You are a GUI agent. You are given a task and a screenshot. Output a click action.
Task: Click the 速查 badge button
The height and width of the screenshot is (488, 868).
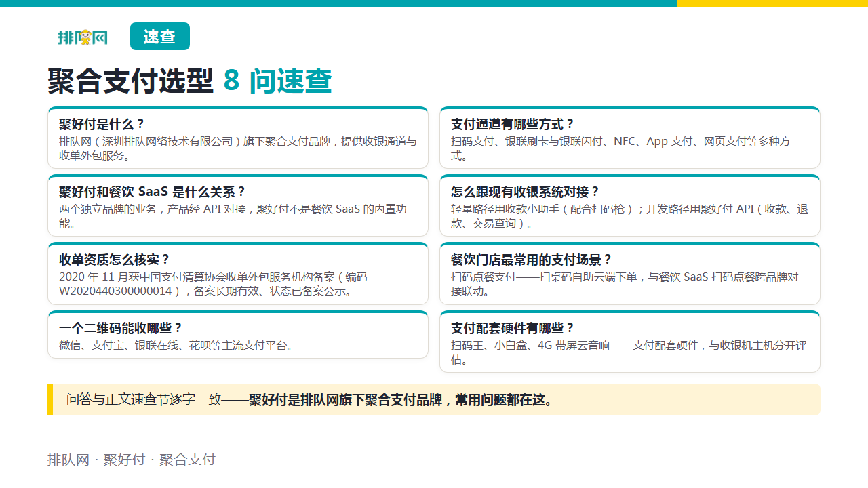point(160,37)
